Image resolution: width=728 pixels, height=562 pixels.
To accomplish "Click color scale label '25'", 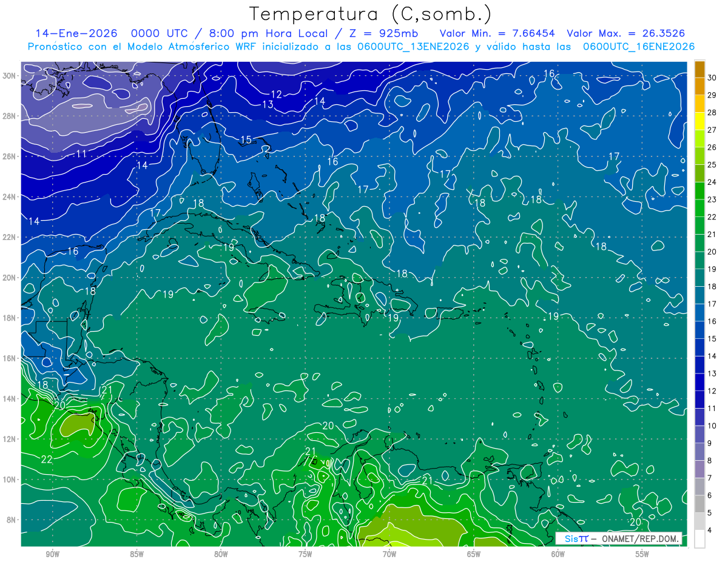I will 712,164.
